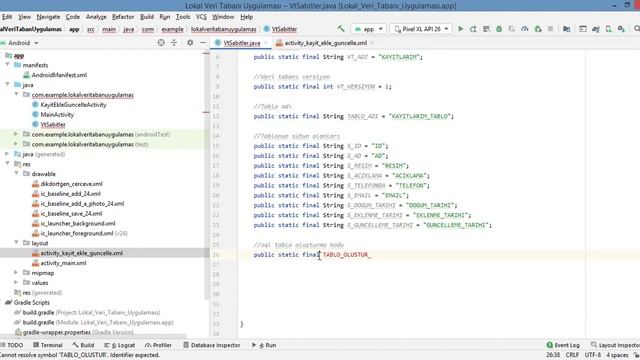Open the Database Inspector tool window
This screenshot has width=640, height=360.
[211, 345]
